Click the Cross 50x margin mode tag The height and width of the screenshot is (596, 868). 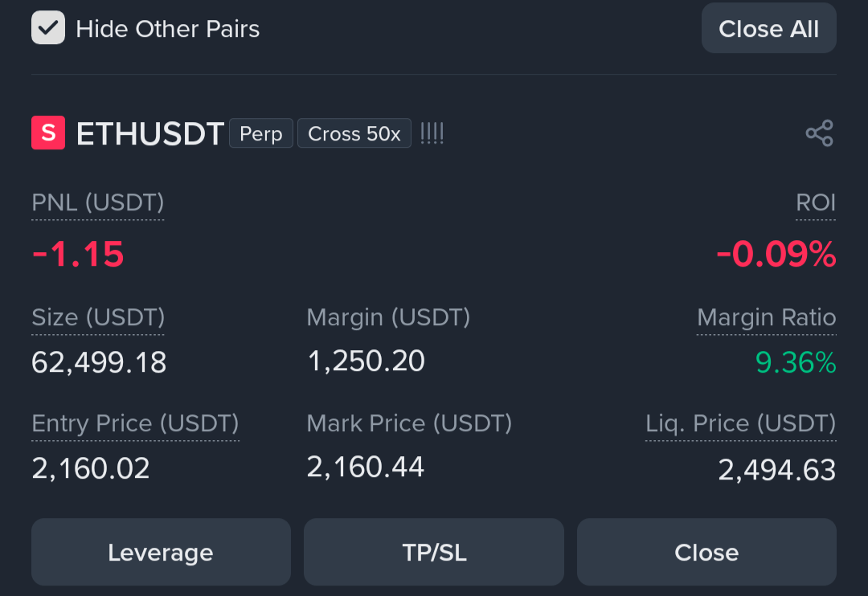click(354, 133)
